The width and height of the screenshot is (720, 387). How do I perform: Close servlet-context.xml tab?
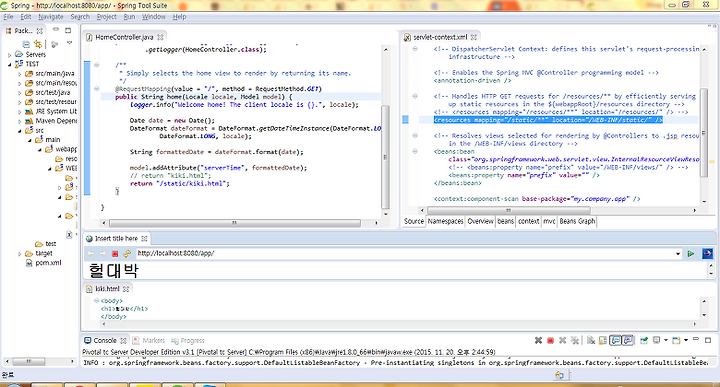pyautogui.click(x=474, y=37)
